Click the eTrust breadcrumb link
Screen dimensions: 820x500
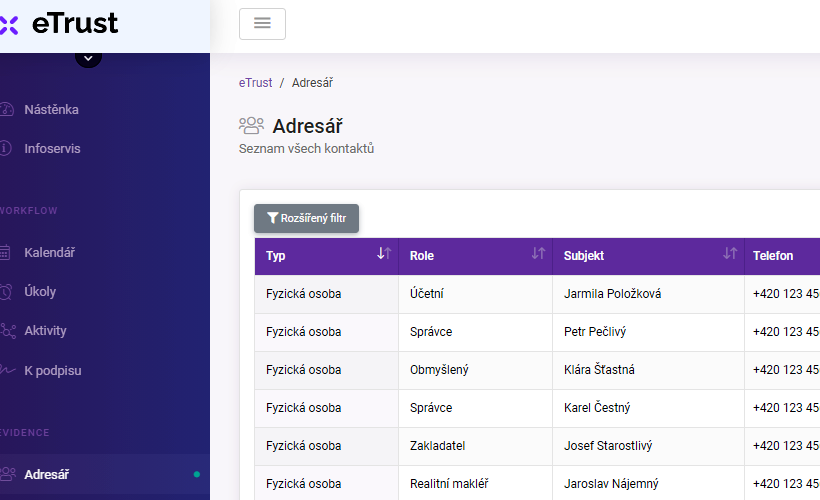pos(255,83)
